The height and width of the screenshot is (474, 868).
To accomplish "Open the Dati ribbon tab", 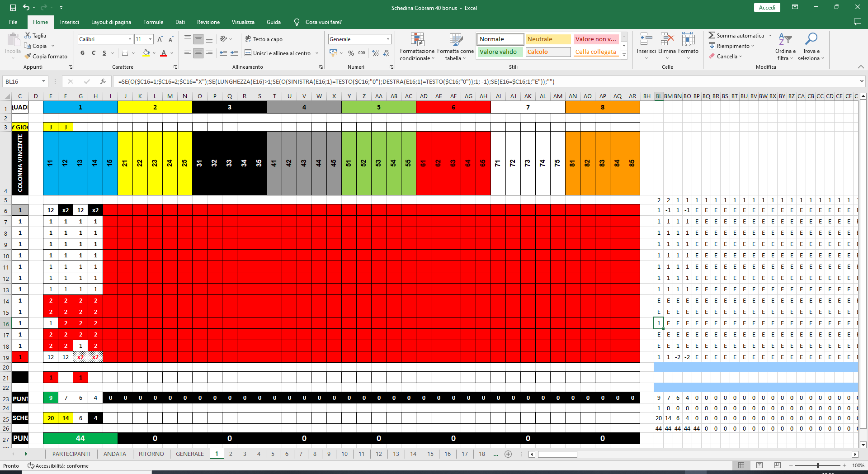I will [180, 22].
